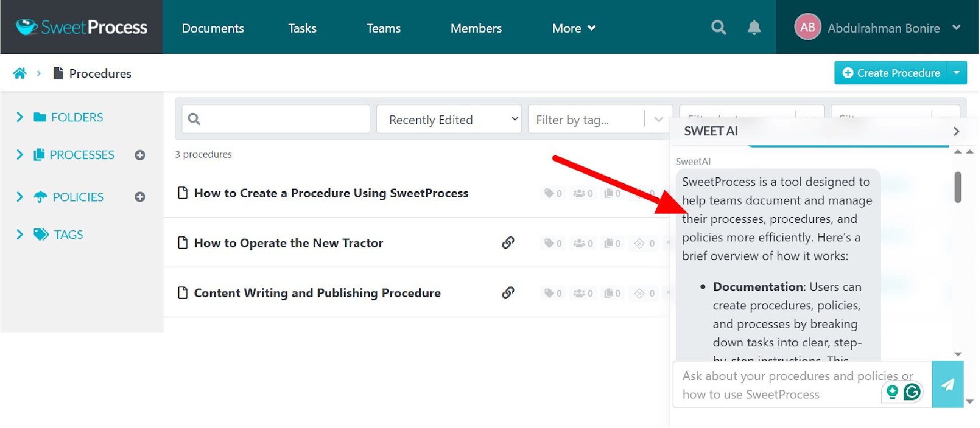The image size is (980, 428).
Task: Click the Processes stacked-pages icon
Action: [x=39, y=155]
